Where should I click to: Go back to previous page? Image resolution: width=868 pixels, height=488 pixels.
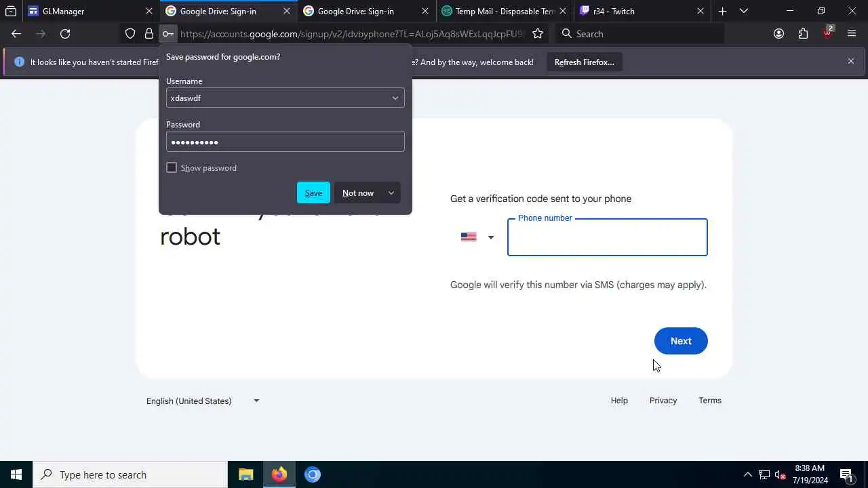coord(16,34)
